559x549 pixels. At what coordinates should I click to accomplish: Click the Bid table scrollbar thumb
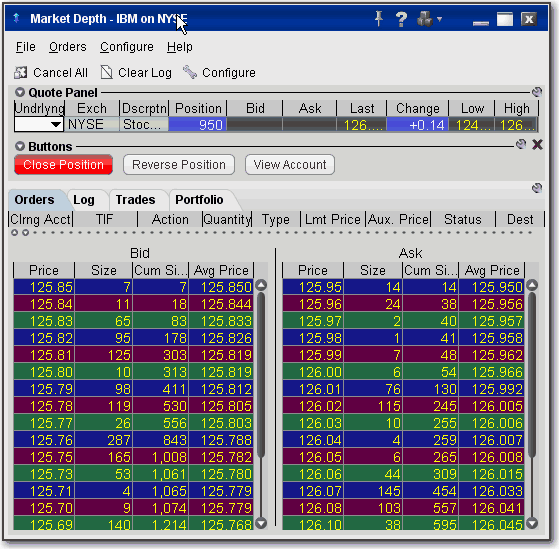(261, 375)
